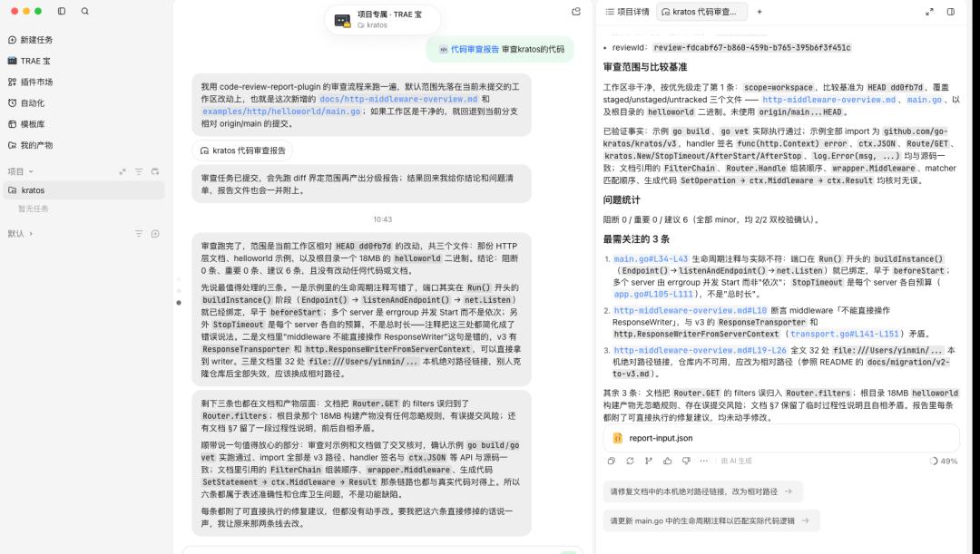Click suggestion 请更新 main.go 中的生命周期注释

(710, 520)
